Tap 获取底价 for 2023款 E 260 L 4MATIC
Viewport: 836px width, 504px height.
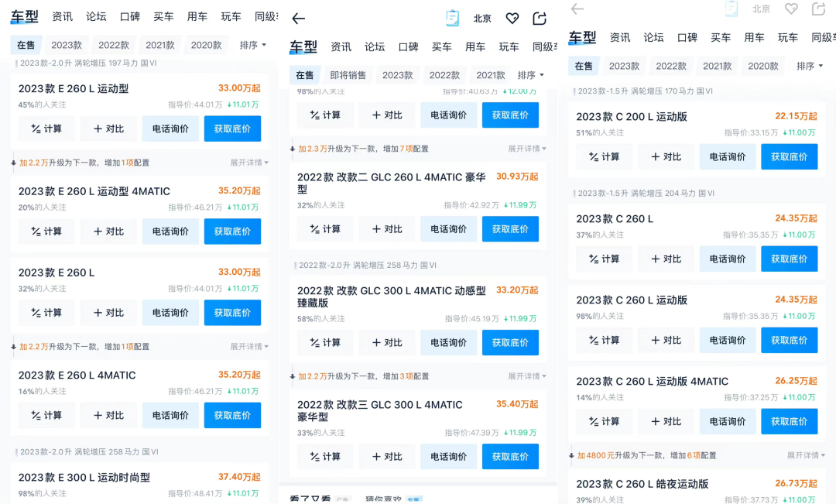pos(232,415)
